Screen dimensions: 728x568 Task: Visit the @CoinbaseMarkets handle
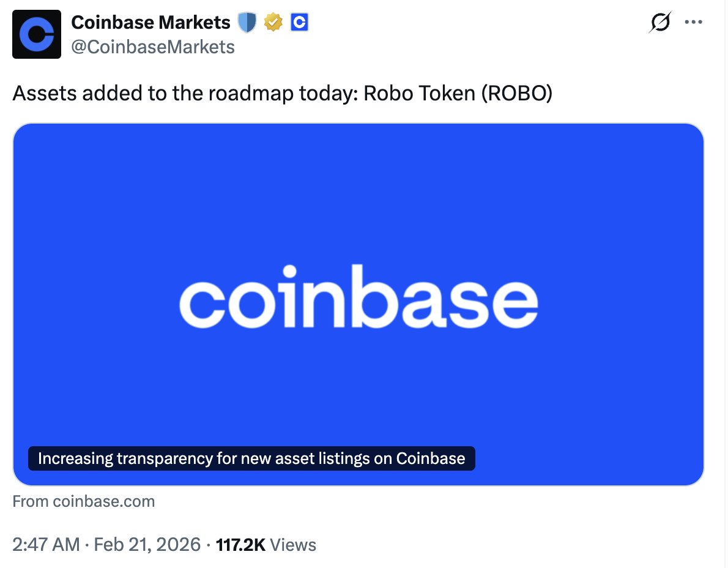click(x=152, y=47)
